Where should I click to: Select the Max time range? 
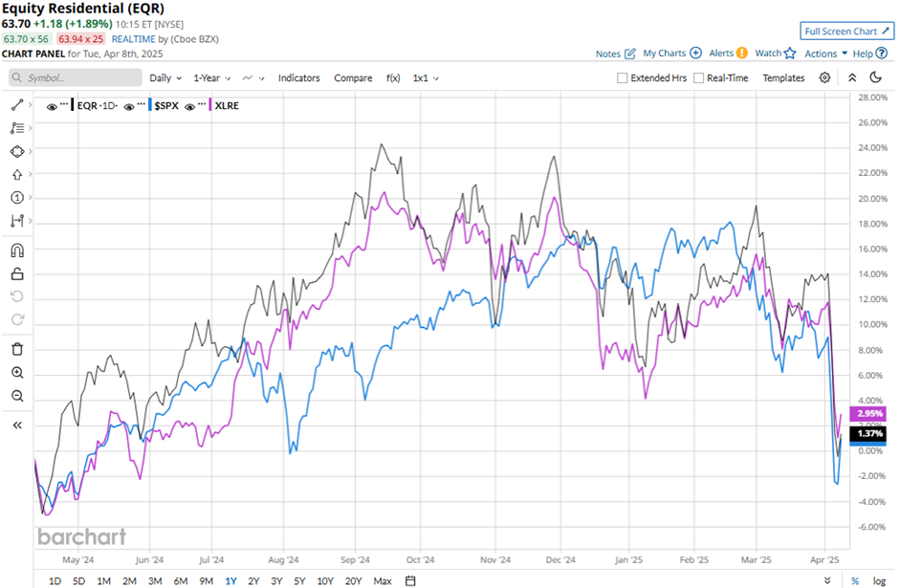pyautogui.click(x=383, y=581)
